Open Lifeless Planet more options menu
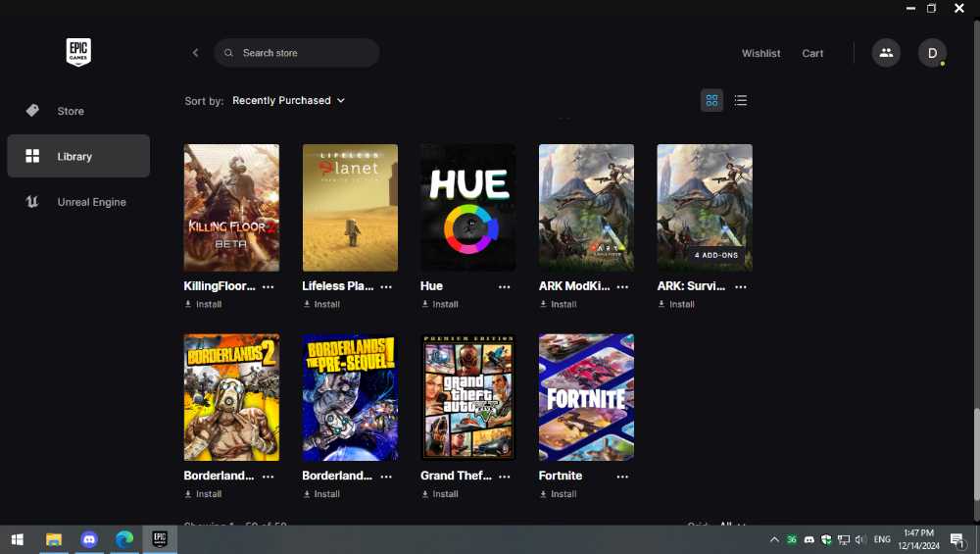Viewport: 980px width, 554px height. click(x=386, y=286)
